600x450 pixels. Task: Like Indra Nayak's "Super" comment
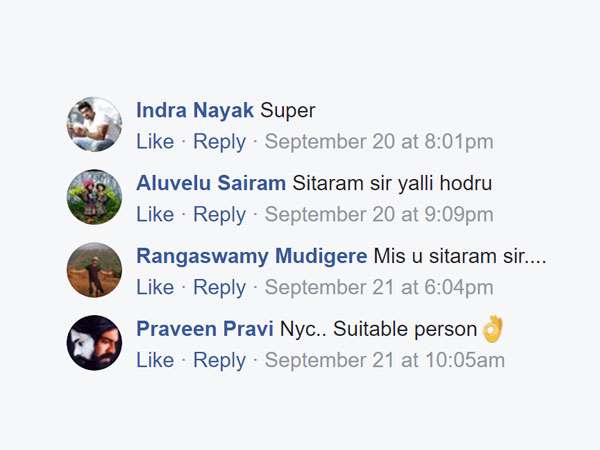(155, 142)
